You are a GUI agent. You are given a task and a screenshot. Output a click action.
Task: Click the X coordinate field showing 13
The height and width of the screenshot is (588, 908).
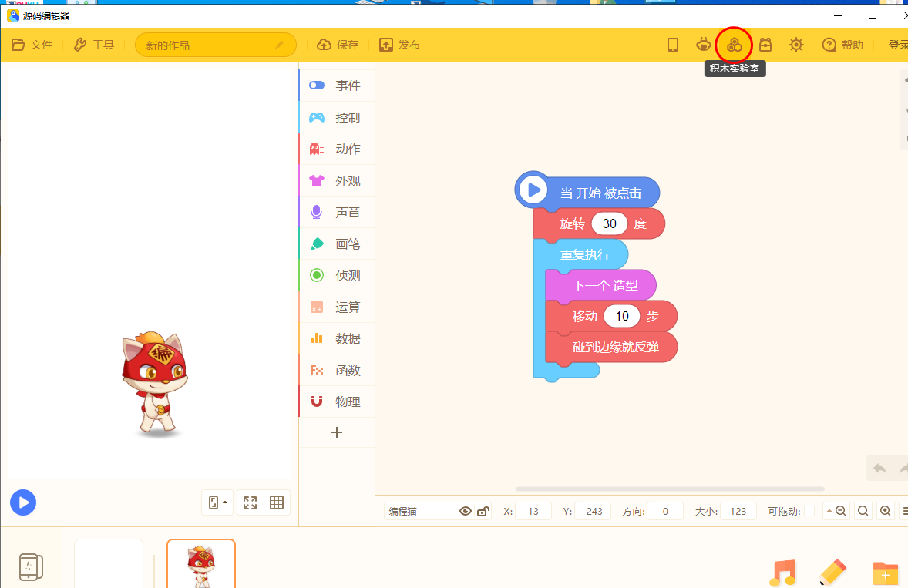533,511
